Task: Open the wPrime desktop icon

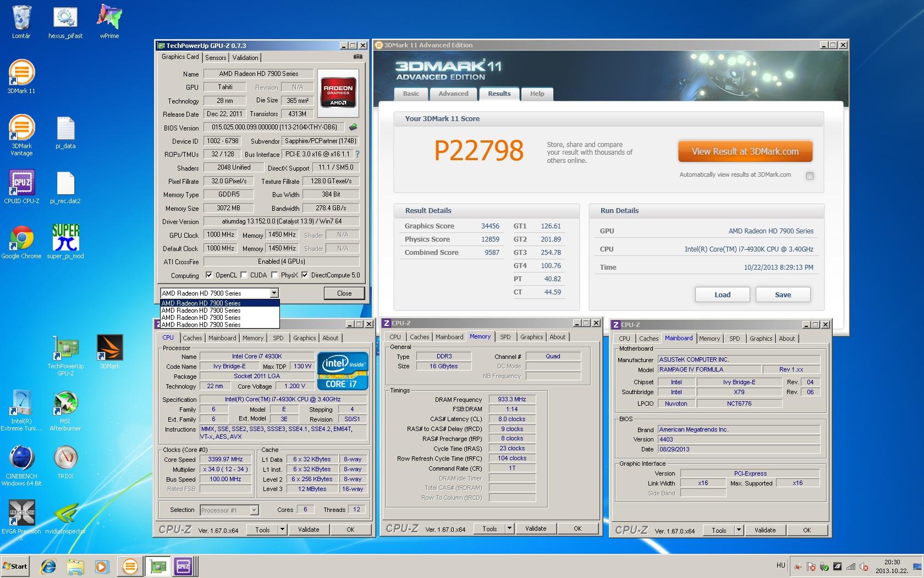Action: (109, 21)
